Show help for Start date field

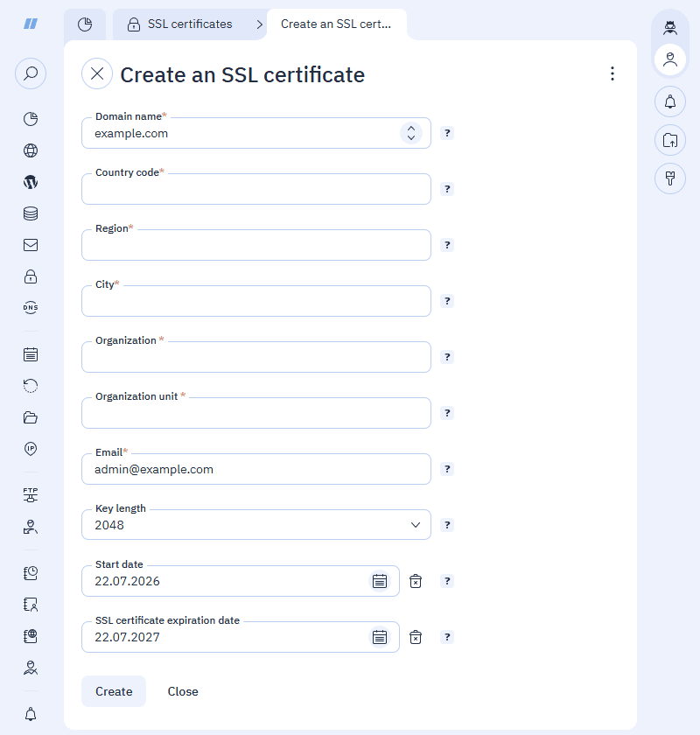pyautogui.click(x=447, y=581)
